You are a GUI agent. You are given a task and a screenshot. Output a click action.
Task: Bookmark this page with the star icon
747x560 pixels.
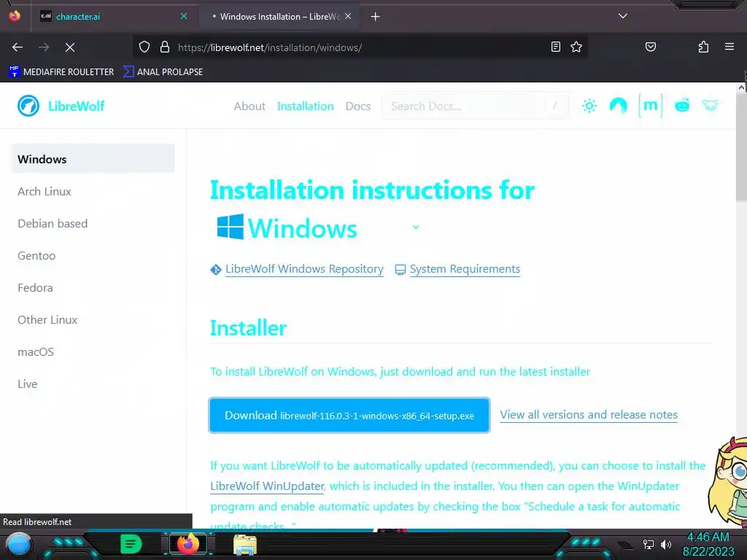pyautogui.click(x=576, y=47)
